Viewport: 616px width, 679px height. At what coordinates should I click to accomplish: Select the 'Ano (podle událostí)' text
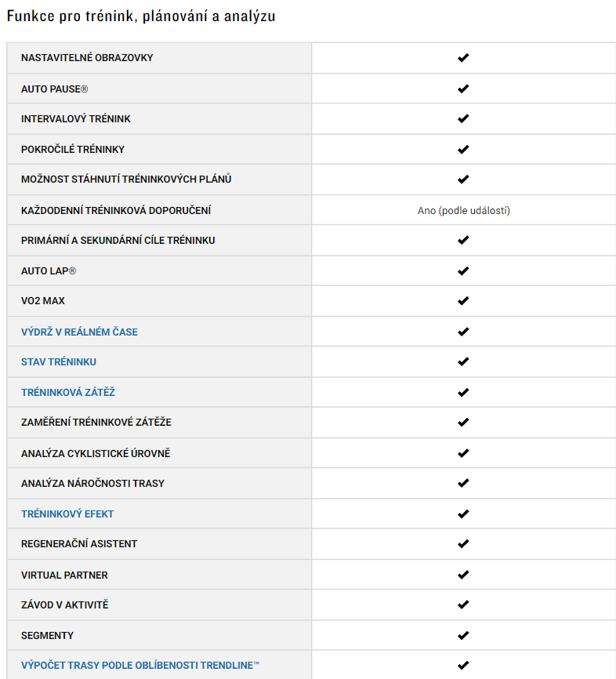464,210
